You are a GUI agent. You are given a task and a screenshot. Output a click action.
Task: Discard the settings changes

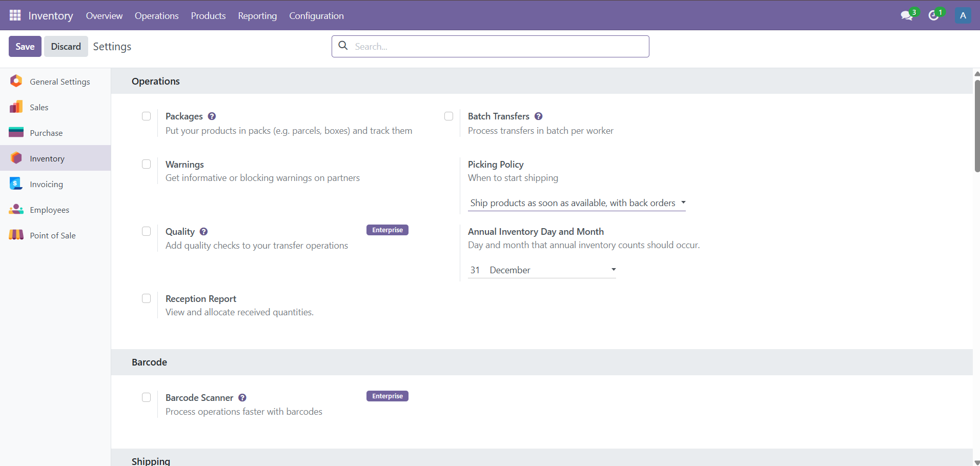(66, 47)
